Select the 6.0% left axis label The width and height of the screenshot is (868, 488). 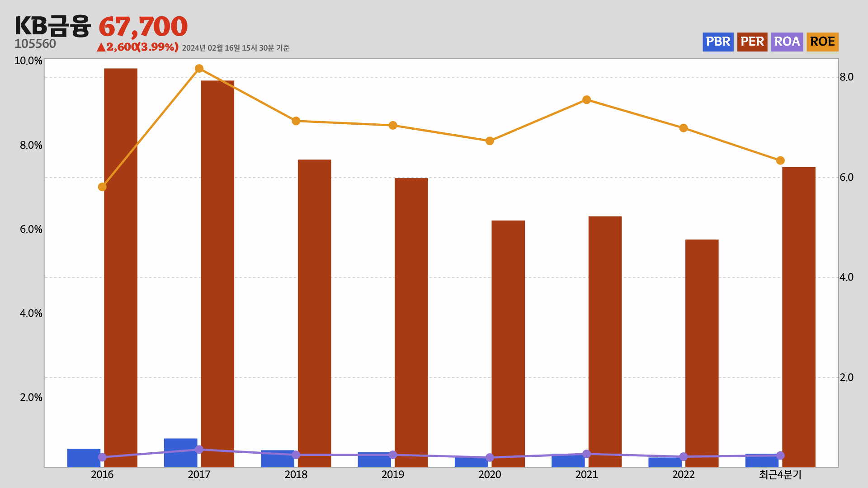(x=31, y=230)
